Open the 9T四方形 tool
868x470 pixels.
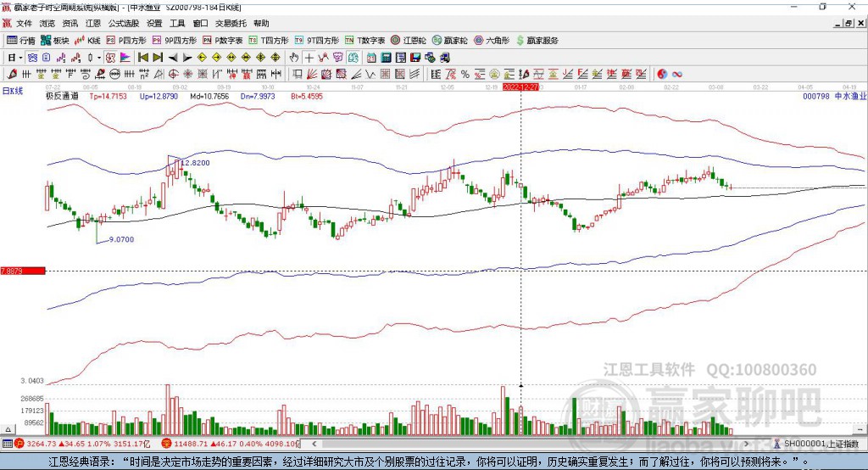[317, 41]
